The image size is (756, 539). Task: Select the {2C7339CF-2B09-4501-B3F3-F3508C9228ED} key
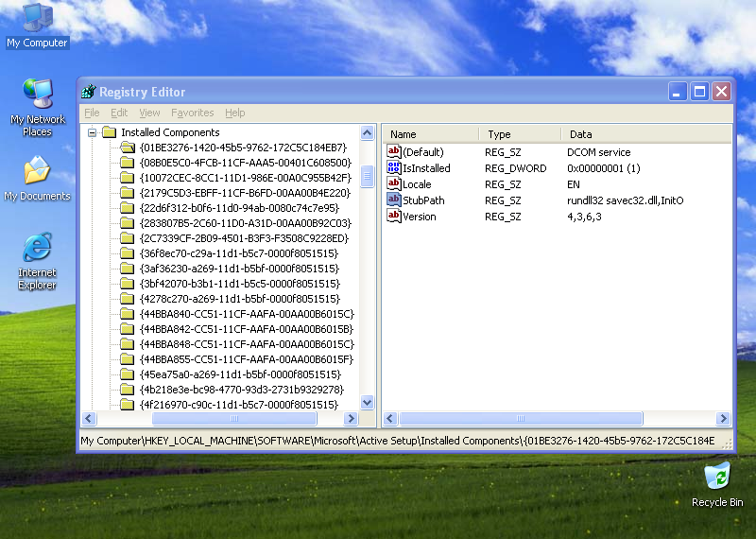(x=244, y=238)
